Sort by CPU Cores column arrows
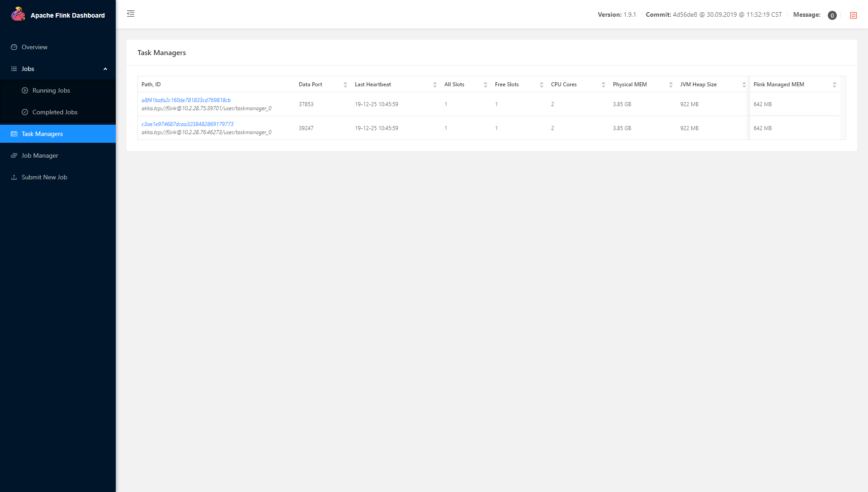This screenshot has width=868, height=492. tap(603, 84)
